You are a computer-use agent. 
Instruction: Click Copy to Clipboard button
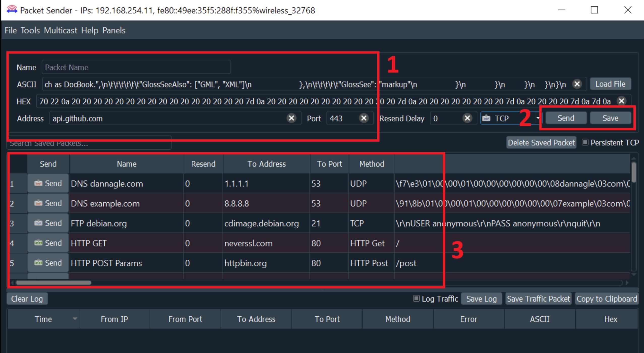click(x=607, y=299)
